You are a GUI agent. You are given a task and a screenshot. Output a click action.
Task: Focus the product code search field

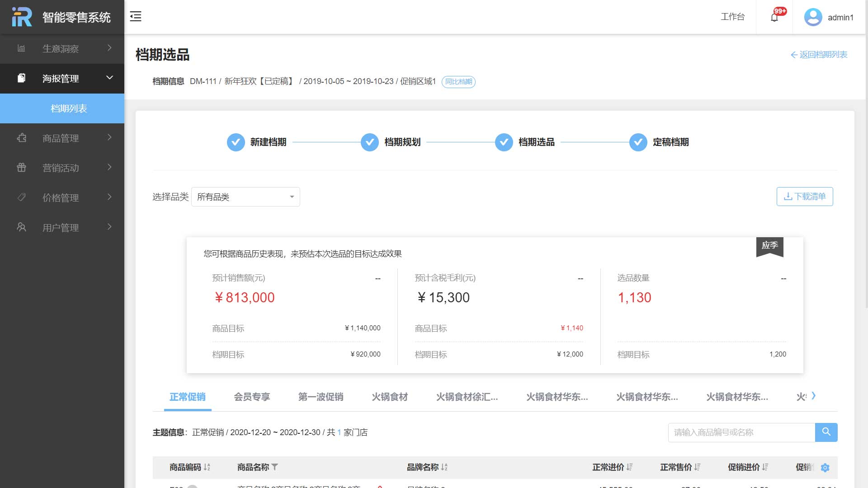tap(741, 432)
